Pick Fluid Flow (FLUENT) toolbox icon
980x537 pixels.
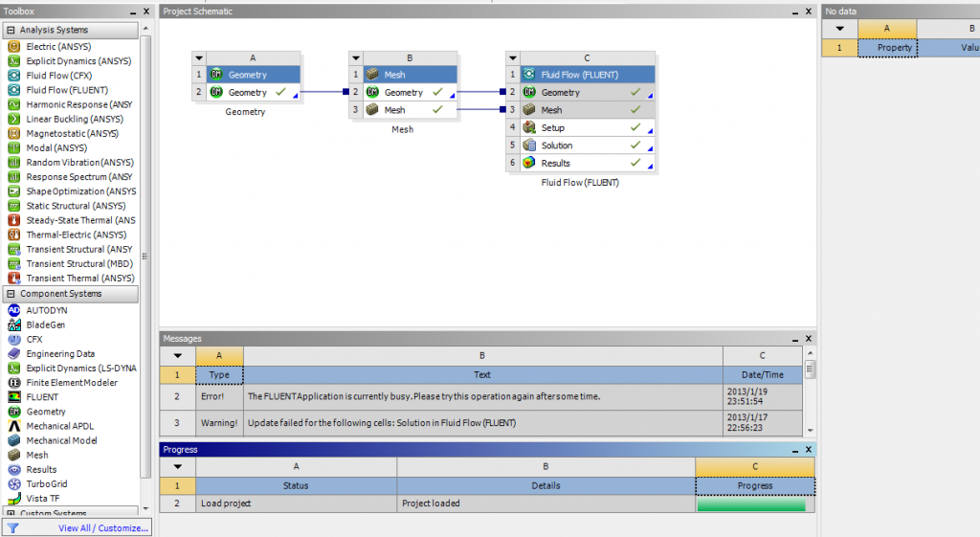pyautogui.click(x=13, y=89)
